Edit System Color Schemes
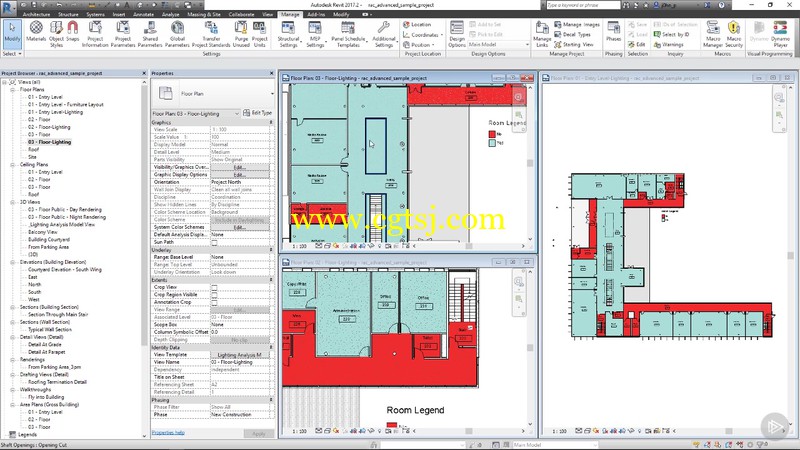The image size is (800, 450). click(240, 227)
